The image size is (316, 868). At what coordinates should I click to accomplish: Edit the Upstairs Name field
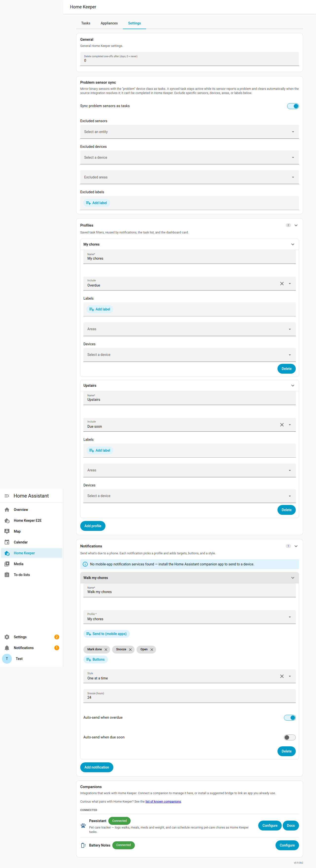(x=189, y=398)
